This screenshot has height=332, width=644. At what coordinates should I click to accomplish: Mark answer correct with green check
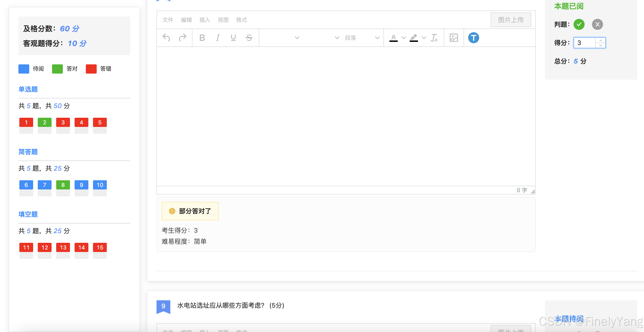pyautogui.click(x=579, y=24)
